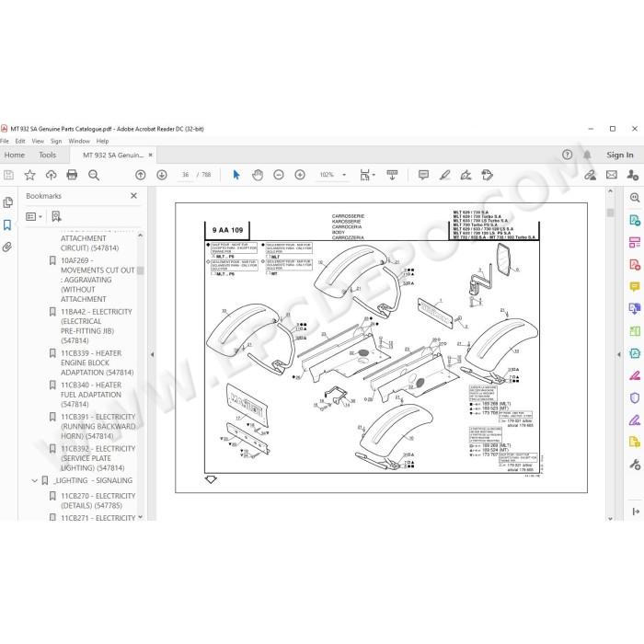Click the next-page arrow below diagram
The height and width of the screenshot is (644, 644).
coord(211,479)
